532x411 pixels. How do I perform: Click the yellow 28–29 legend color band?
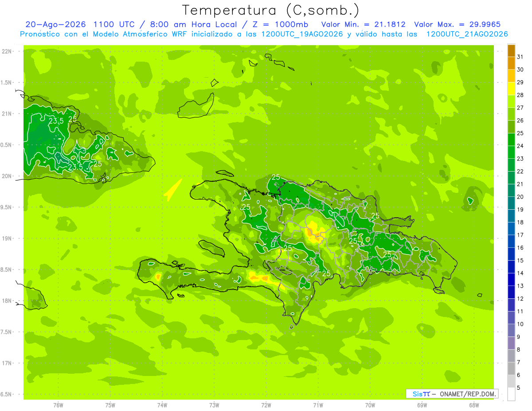pos(511,89)
